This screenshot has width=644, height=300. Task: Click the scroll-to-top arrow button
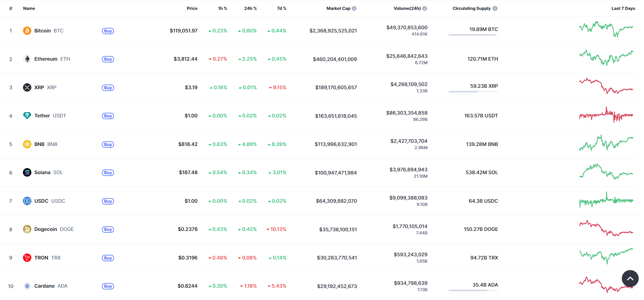[630, 278]
